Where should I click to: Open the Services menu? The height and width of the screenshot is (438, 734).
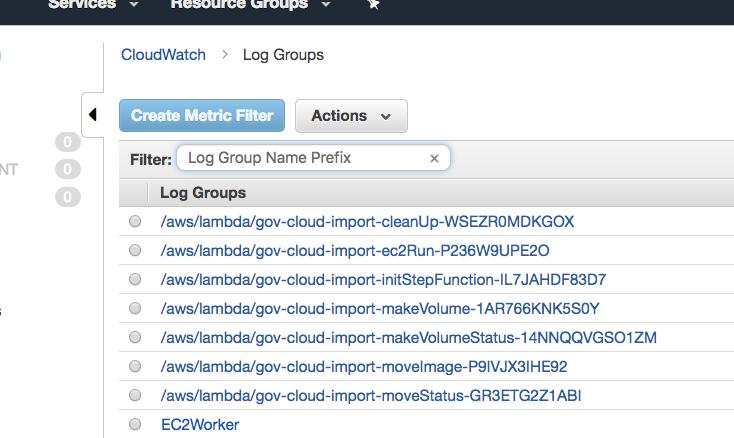coord(93,5)
